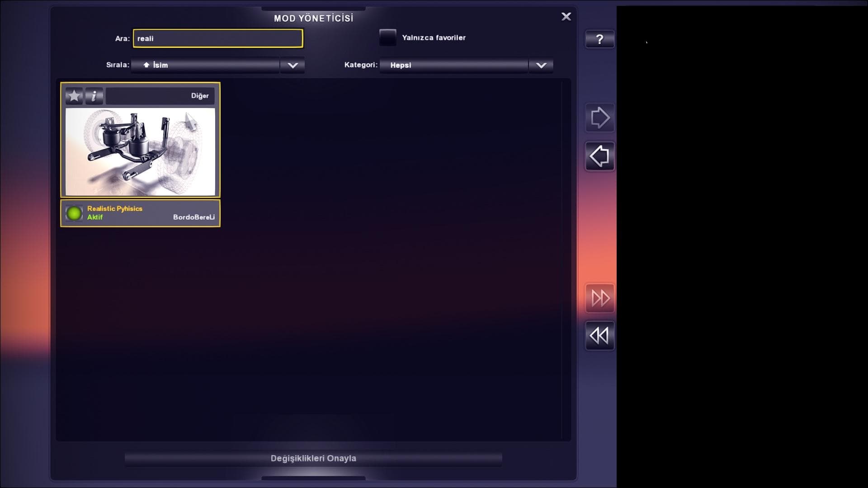
Task: Expand the Kategori dropdown arrow
Action: click(541, 65)
